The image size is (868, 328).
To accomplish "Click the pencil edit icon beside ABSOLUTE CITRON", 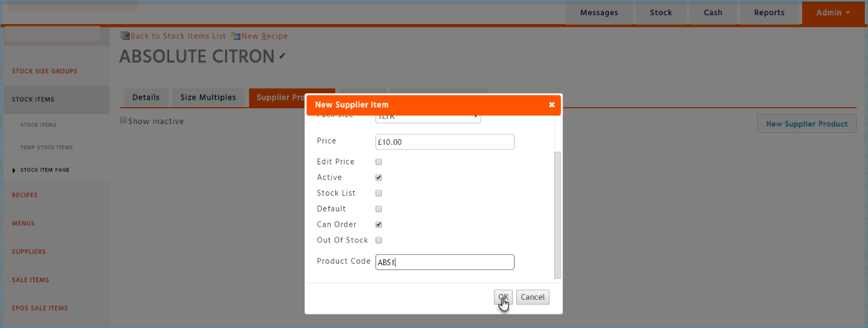I will 282,56.
